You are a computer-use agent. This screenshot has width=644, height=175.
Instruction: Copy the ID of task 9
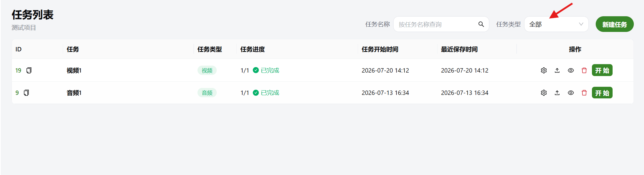pyautogui.click(x=26, y=93)
